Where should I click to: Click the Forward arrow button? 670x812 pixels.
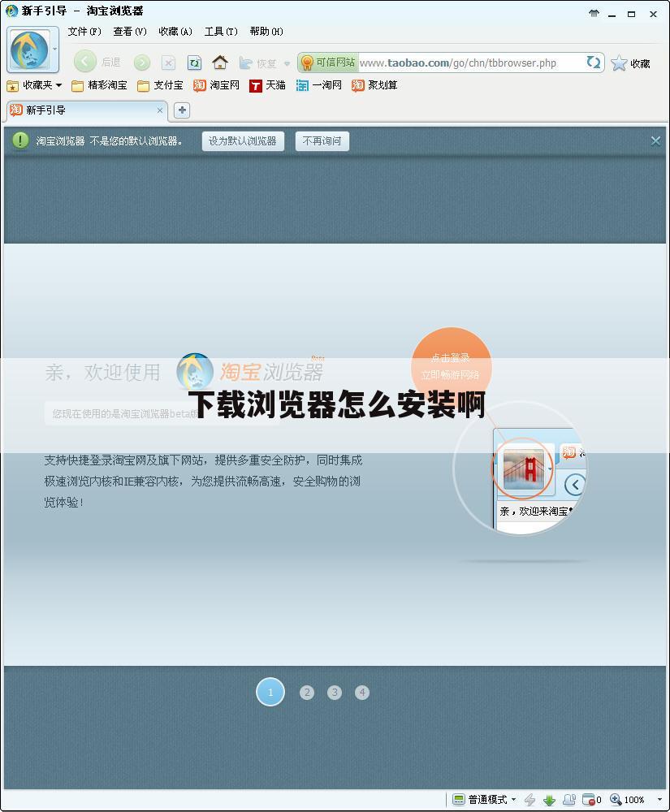pyautogui.click(x=142, y=63)
